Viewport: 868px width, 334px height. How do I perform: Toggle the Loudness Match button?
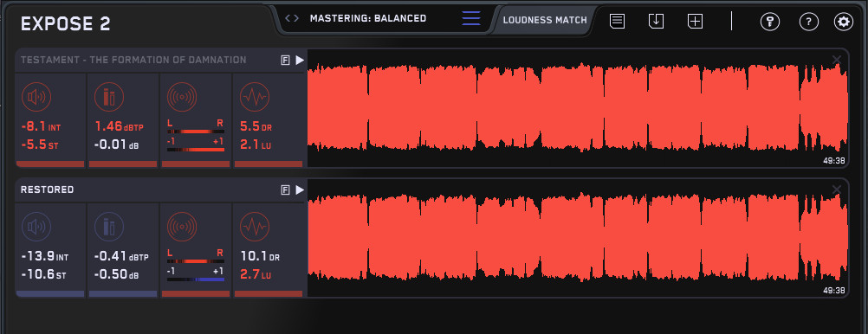[545, 20]
